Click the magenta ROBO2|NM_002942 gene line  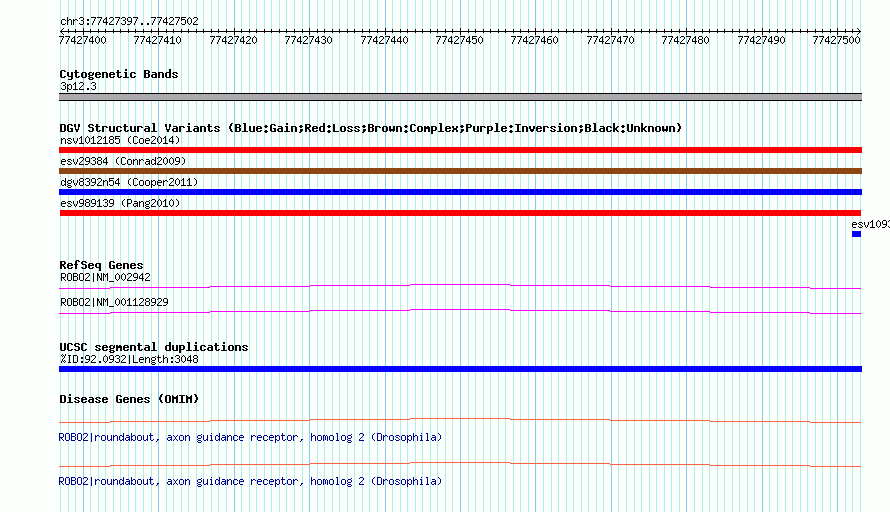460,287
